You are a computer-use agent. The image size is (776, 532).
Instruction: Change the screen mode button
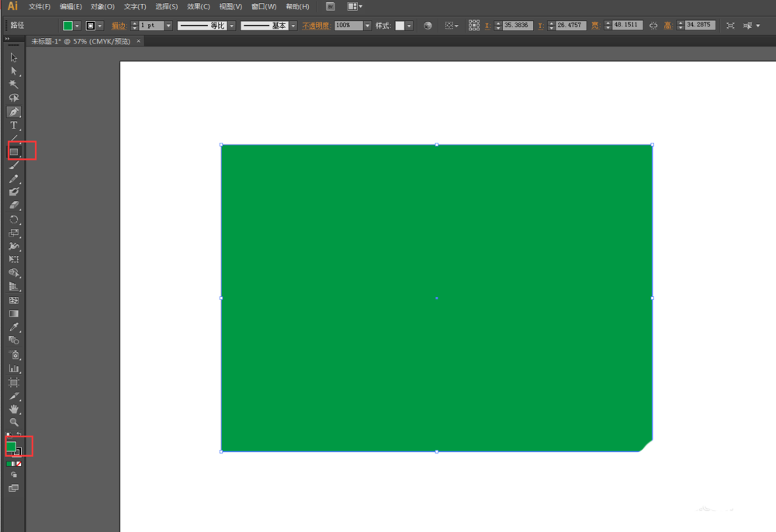13,488
